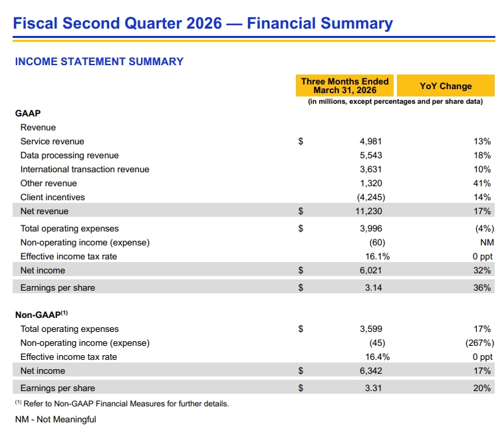Select the International transaction revenue label
This screenshot has height=431, width=504.
(x=85, y=169)
